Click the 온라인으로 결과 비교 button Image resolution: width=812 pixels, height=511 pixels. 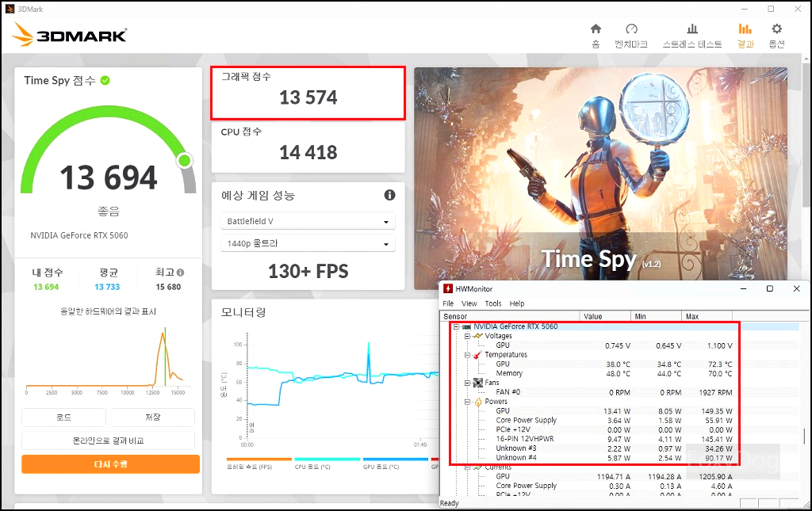click(108, 440)
